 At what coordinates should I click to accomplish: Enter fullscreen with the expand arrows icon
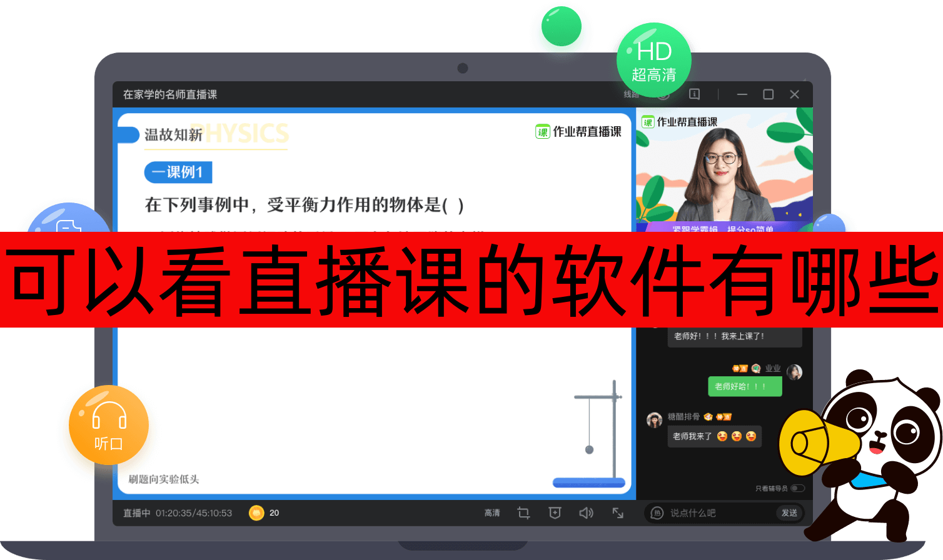[618, 512]
